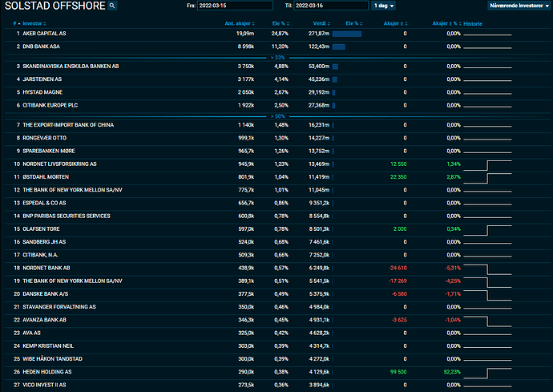Select investor OLAFSEN TORE
The height and width of the screenshot is (392, 553).
point(41,229)
